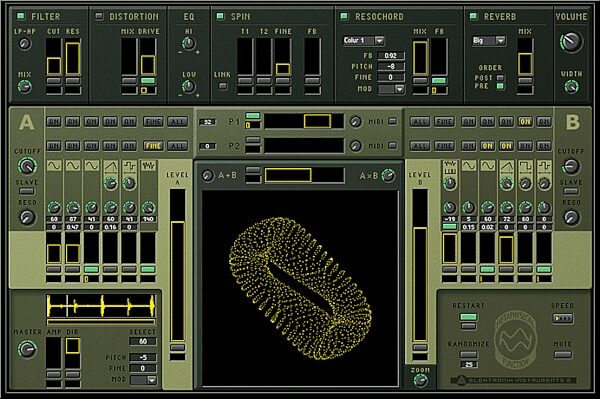Screen dimensions: 600x399
Task: Click the sample waveform display
Action: (x=101, y=306)
